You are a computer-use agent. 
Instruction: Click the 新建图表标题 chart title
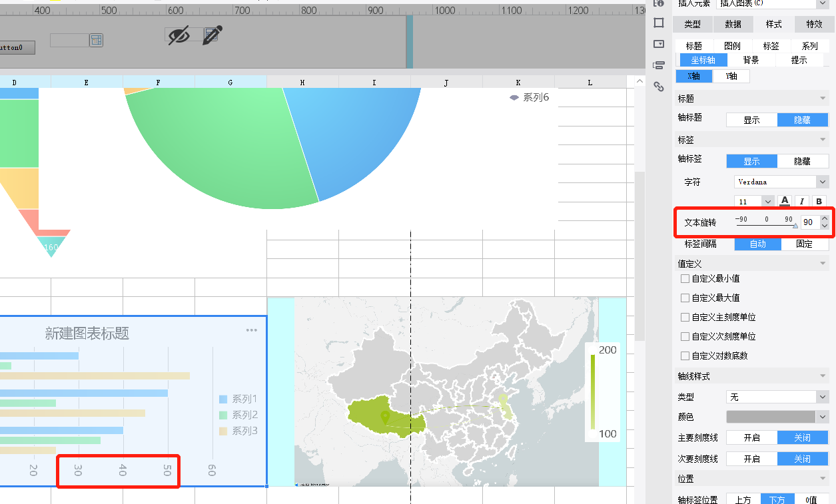(87, 334)
